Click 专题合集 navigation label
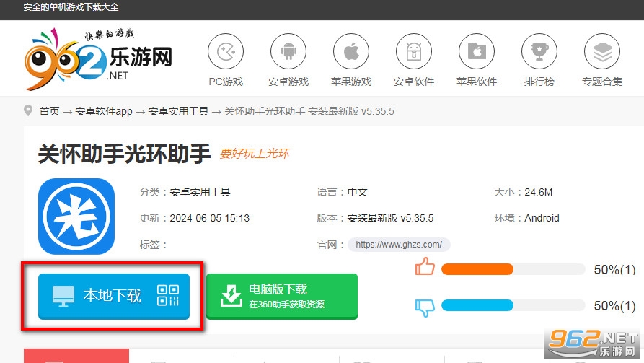The height and width of the screenshot is (363, 644). coord(602,82)
